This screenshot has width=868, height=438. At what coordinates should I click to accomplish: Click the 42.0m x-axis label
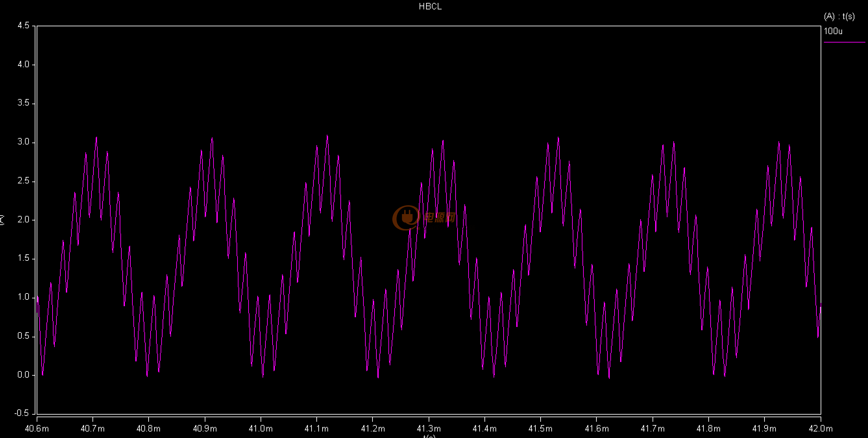(x=821, y=429)
